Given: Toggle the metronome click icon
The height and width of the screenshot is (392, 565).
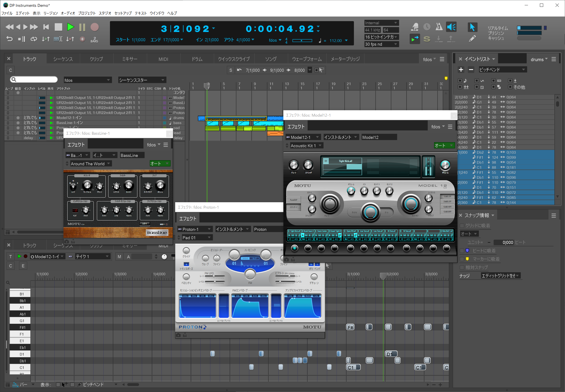Looking at the screenshot, I should 439,27.
